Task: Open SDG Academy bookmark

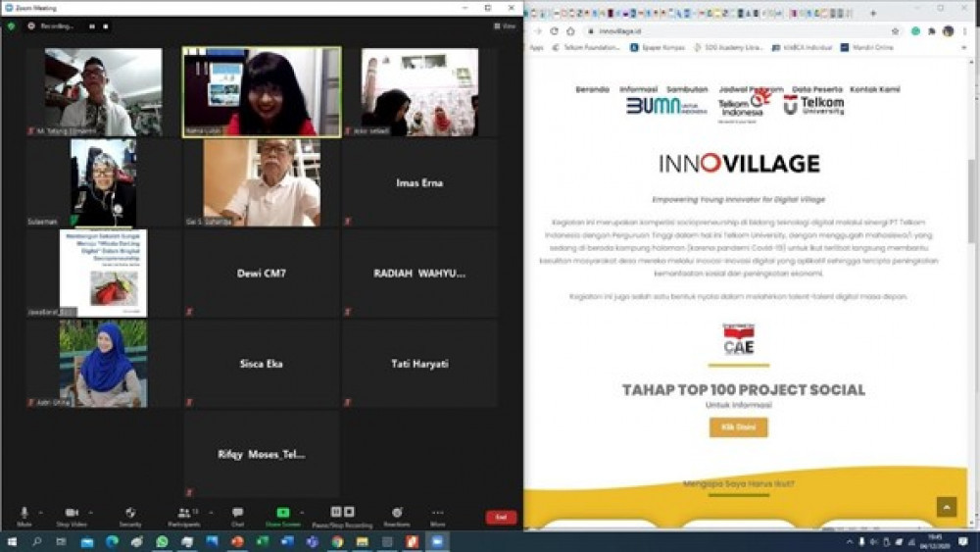Action: pos(728,47)
